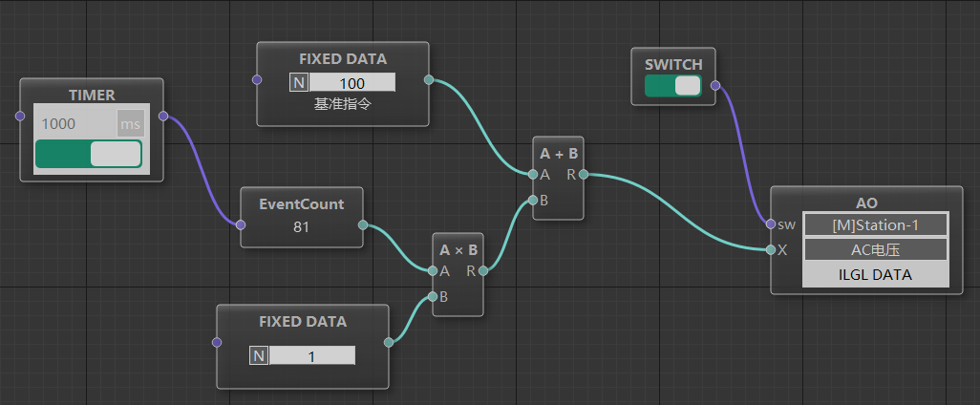Toggle the TIMER node enable switch
The width and height of the screenshot is (980, 405).
click(89, 154)
